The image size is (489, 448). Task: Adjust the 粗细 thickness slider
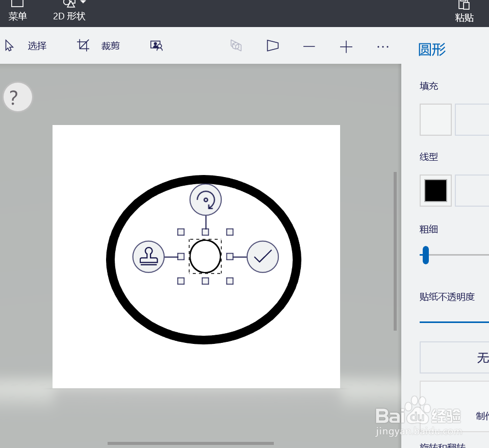pos(425,255)
